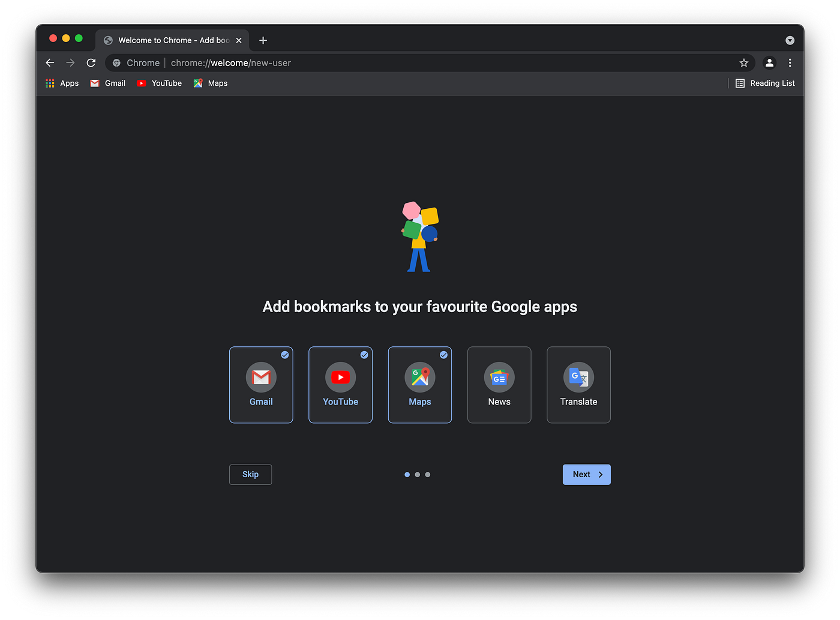Open Chrome's three-dot menu
Image resolution: width=840 pixels, height=620 pixels.
pyautogui.click(x=790, y=62)
